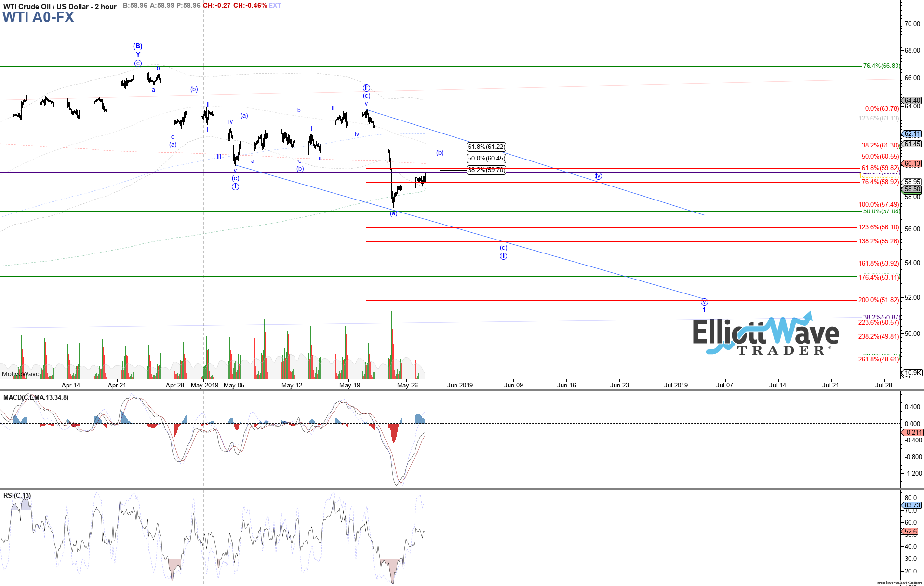Select the Jun-2019 date on time axis
The image size is (924, 586).
coord(460,385)
